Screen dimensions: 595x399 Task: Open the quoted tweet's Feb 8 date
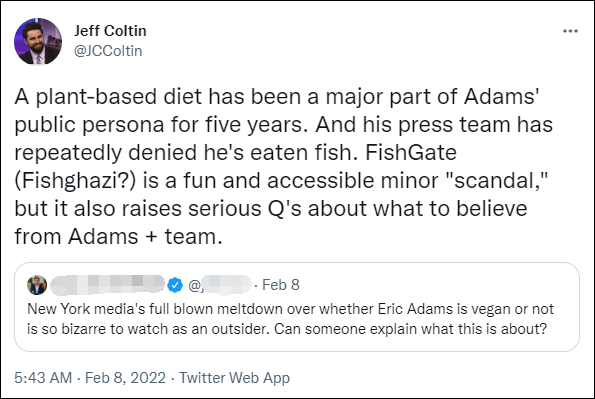281,285
